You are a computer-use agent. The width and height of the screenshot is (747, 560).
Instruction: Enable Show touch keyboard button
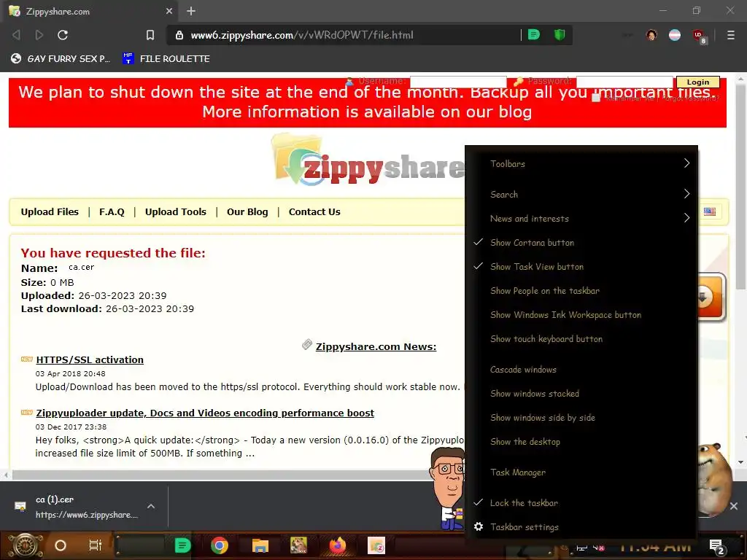581,339
